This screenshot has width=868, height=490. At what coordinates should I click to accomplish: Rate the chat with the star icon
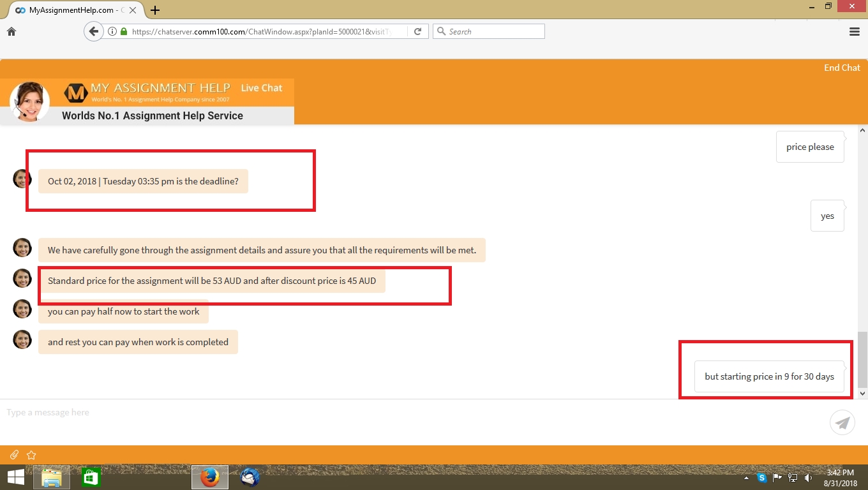click(31, 455)
